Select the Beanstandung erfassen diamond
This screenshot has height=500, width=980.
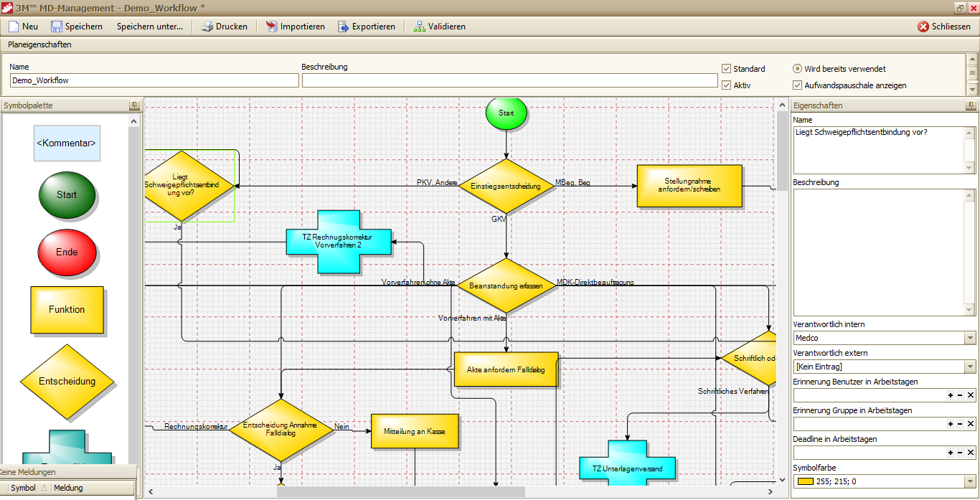click(x=506, y=286)
